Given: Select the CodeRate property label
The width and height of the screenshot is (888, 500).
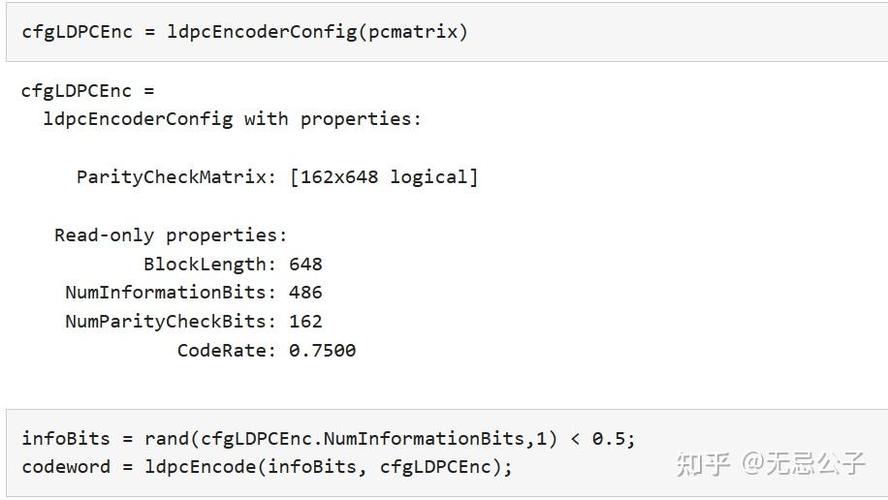Looking at the screenshot, I should pos(227,350).
